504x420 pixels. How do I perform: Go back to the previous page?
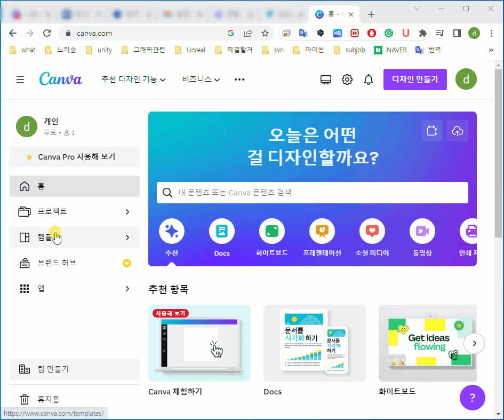pyautogui.click(x=13, y=33)
